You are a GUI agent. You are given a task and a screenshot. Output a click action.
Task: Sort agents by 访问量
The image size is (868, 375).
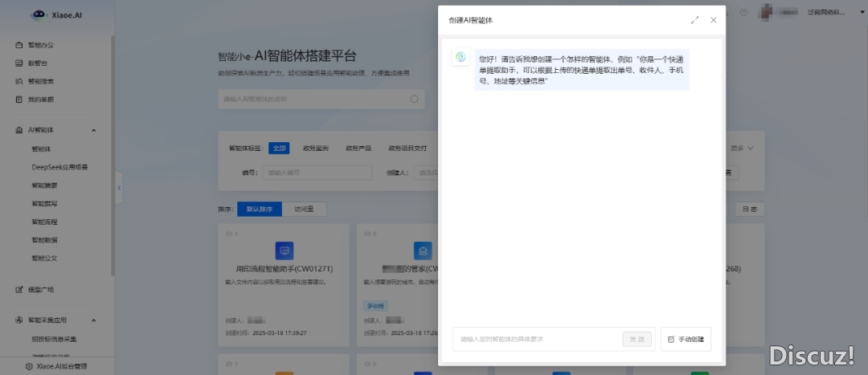click(304, 209)
